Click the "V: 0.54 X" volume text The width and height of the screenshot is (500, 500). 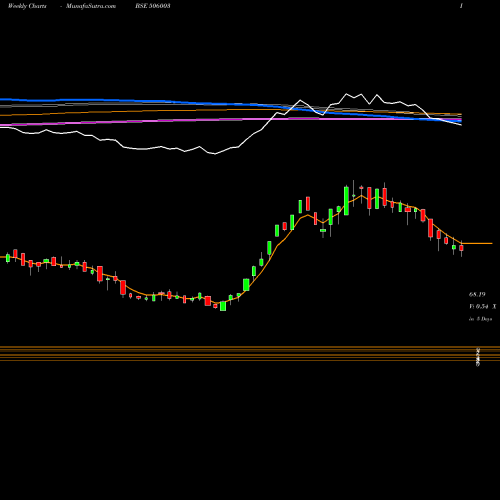pos(482,307)
